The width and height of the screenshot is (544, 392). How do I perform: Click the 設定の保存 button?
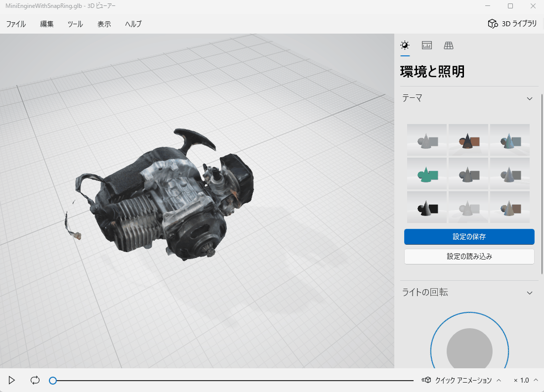tap(469, 237)
